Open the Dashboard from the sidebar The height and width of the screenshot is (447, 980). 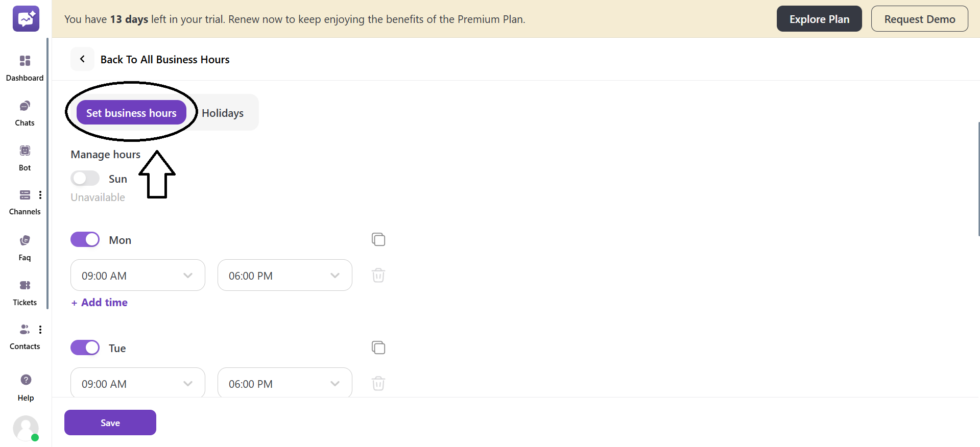pyautogui.click(x=25, y=68)
